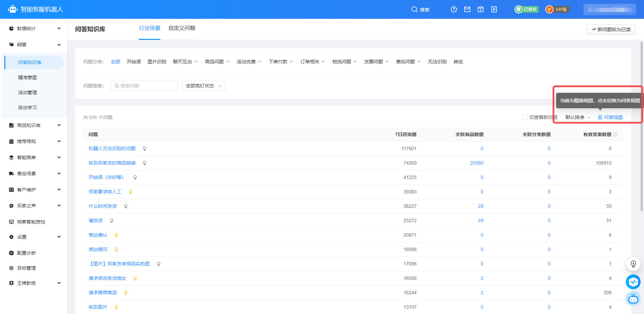Toggle light bulb for 催发货
The width and height of the screenshot is (644, 314).
click(x=112, y=221)
